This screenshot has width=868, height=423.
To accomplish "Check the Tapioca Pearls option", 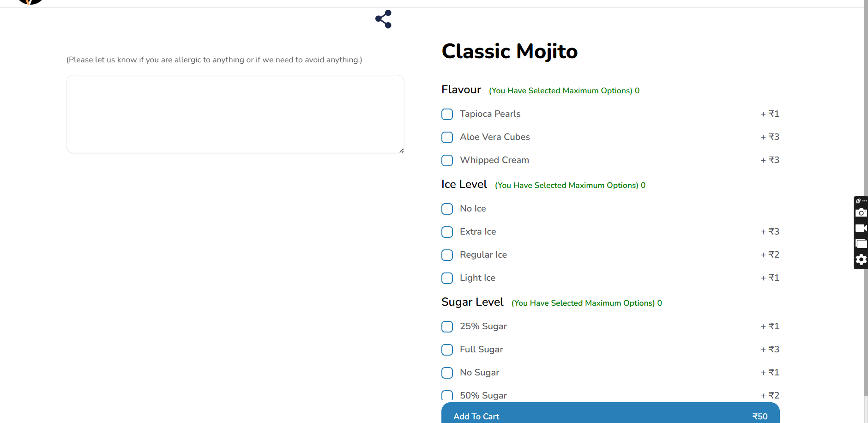I will click(x=447, y=114).
